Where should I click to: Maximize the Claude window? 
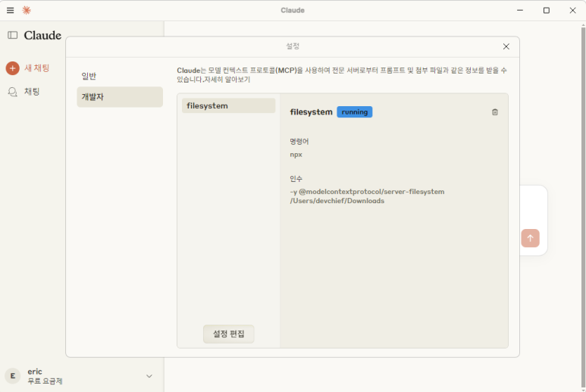point(547,11)
